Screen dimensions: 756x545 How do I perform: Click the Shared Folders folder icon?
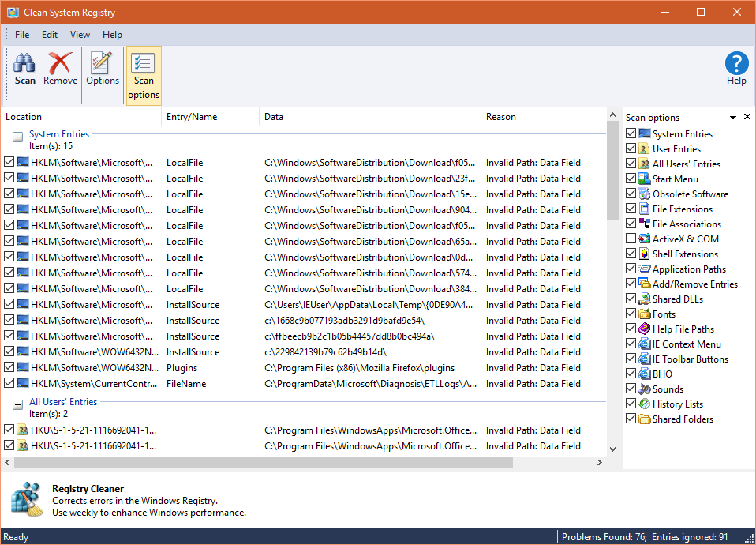[x=645, y=419]
